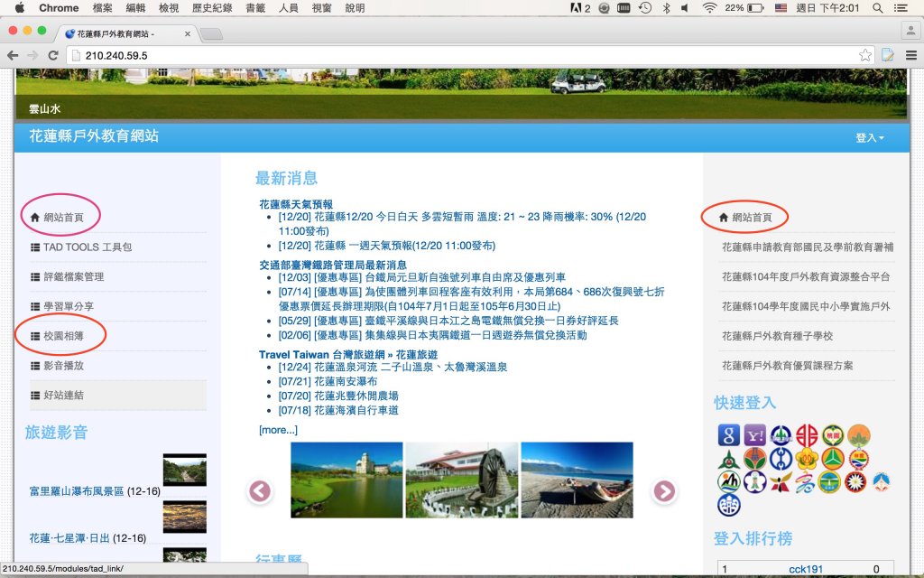Reload the page with the refresh icon

point(53,55)
